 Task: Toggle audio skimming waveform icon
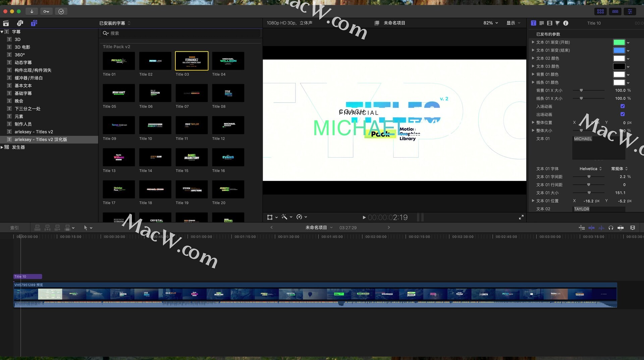point(601,228)
